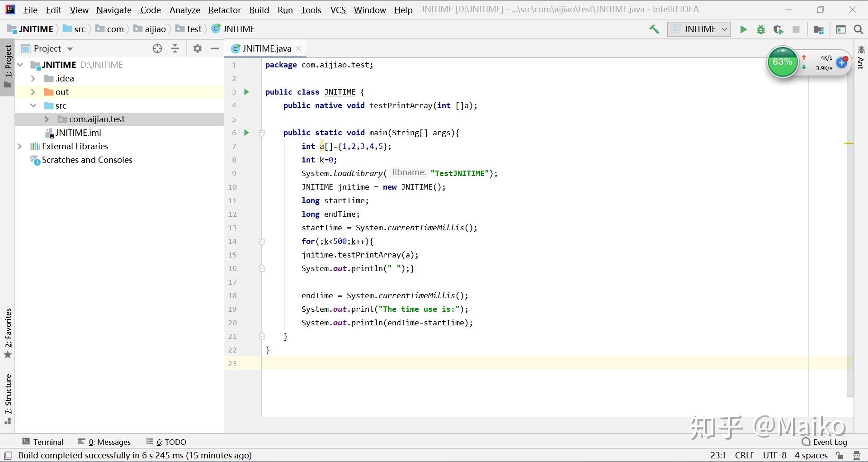
Task: Click the Search Everywhere magnifier icon
Action: pos(858,29)
